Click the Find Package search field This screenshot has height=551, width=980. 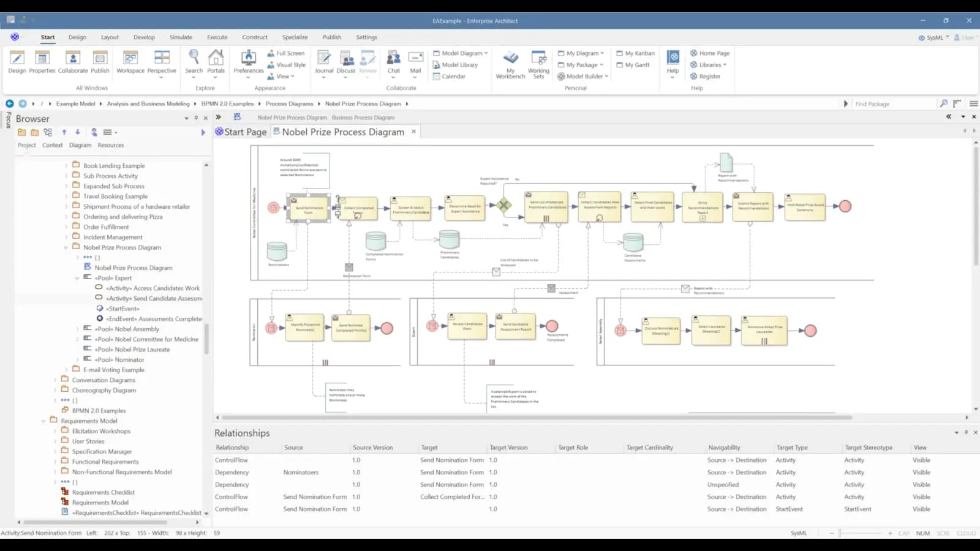pos(895,104)
